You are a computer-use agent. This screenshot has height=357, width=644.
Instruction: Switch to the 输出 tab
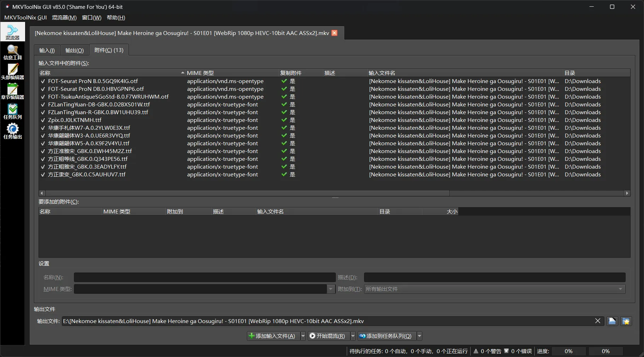[74, 50]
